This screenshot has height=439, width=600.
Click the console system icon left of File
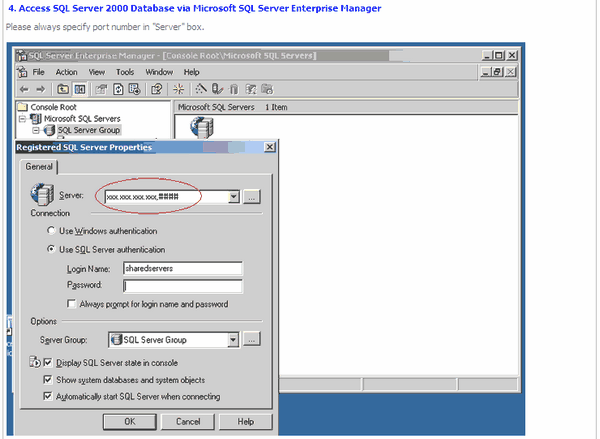(22, 72)
